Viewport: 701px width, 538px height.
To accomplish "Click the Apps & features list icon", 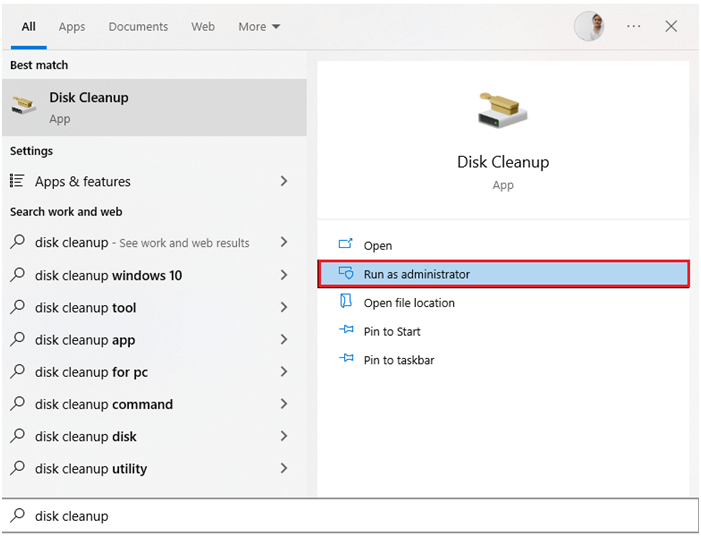I will [17, 181].
